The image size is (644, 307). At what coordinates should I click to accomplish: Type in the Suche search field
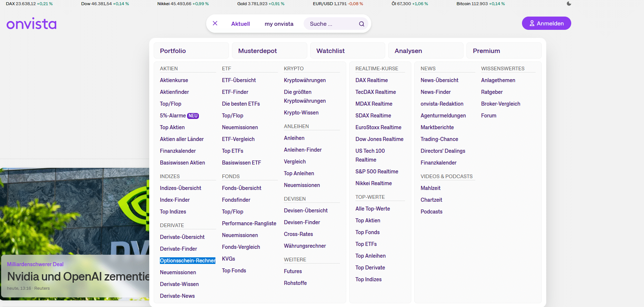[x=331, y=24]
